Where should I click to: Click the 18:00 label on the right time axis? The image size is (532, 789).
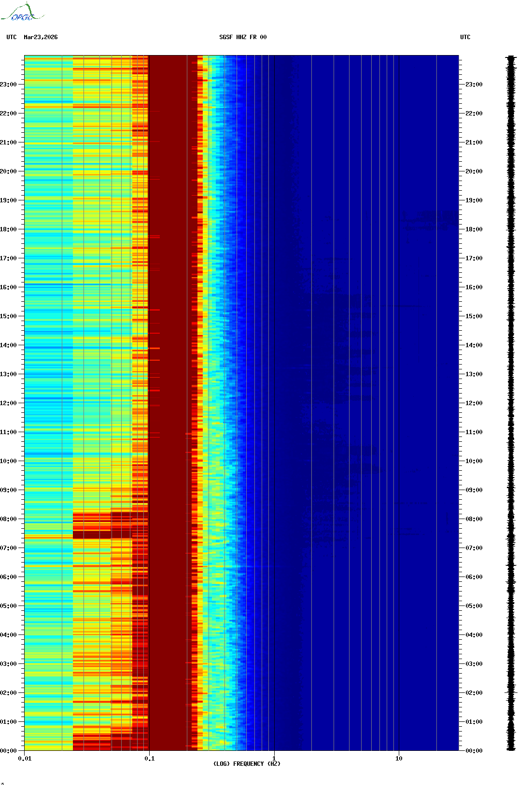474,229
